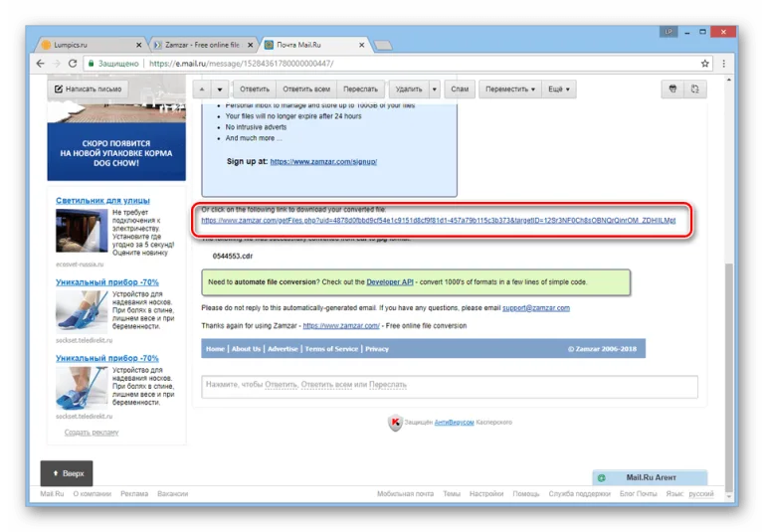764x532 pixels.
Task: Click the page vertical scrollbar thumb
Action: point(728,377)
